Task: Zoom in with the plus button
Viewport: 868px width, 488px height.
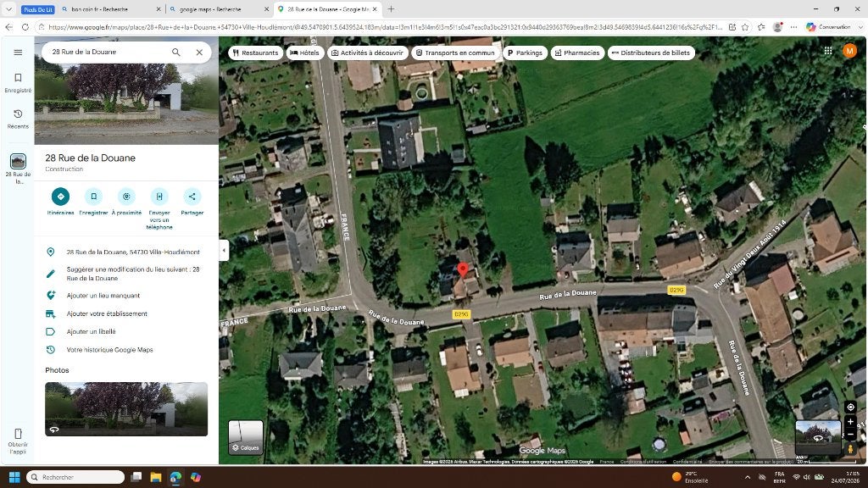Action: [x=851, y=422]
